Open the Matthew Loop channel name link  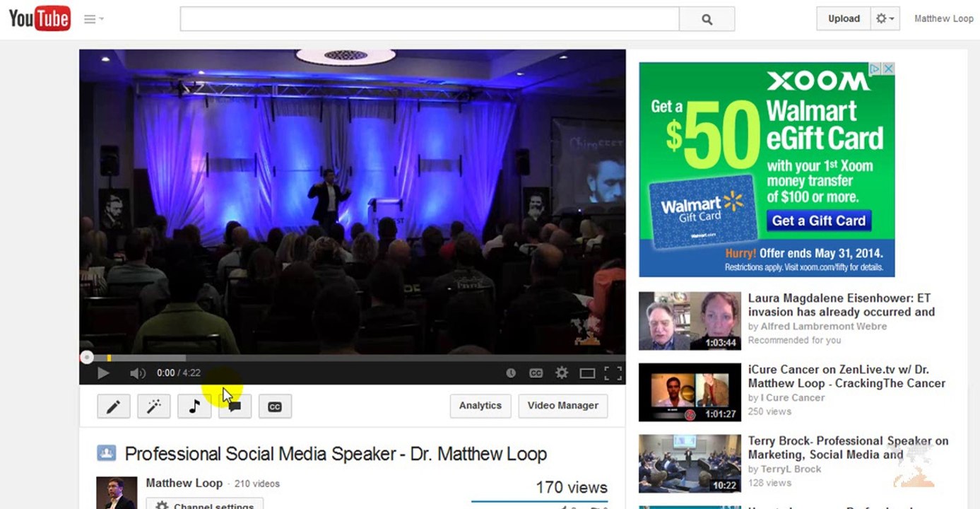point(184,483)
